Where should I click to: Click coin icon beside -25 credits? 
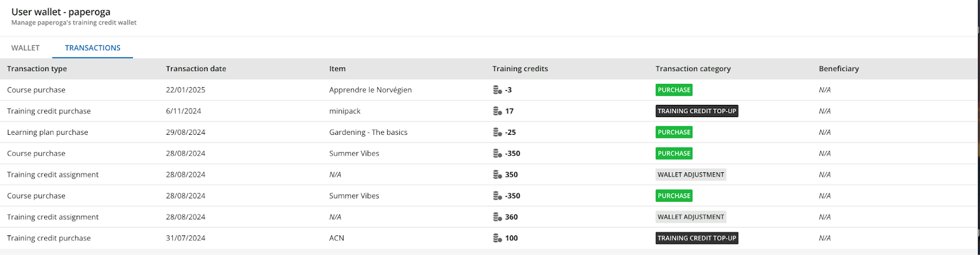(497, 132)
